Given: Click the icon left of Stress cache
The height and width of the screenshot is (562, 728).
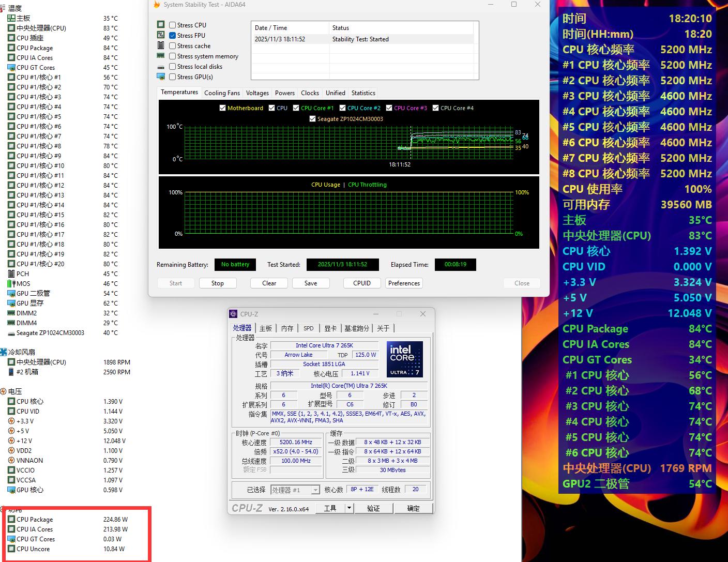Looking at the screenshot, I should pyautogui.click(x=161, y=45).
